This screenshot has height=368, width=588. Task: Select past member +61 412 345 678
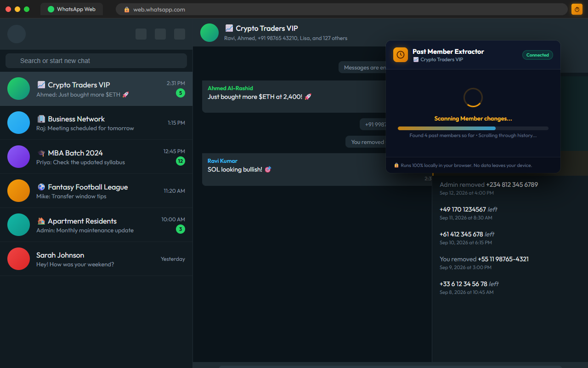(x=461, y=234)
